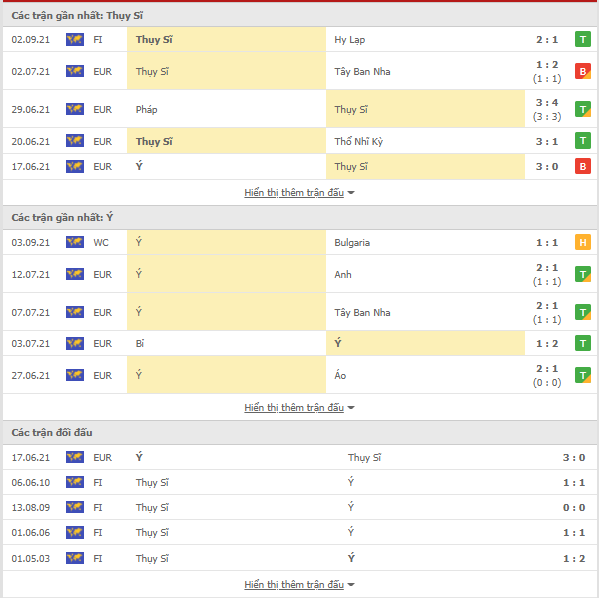Click world flag icon for 01.06.06 head-to-head match
This screenshot has width=599, height=598.
74,532
